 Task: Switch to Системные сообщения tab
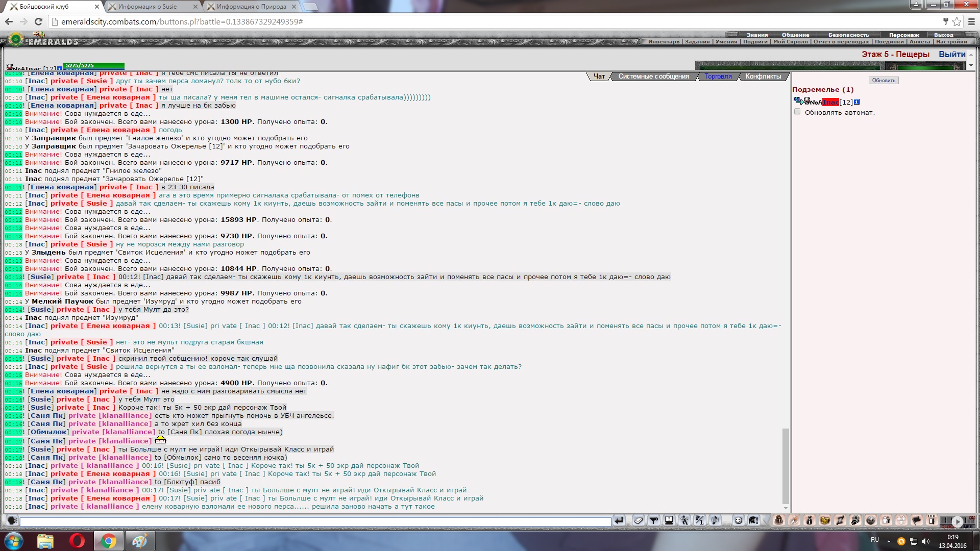[653, 77]
